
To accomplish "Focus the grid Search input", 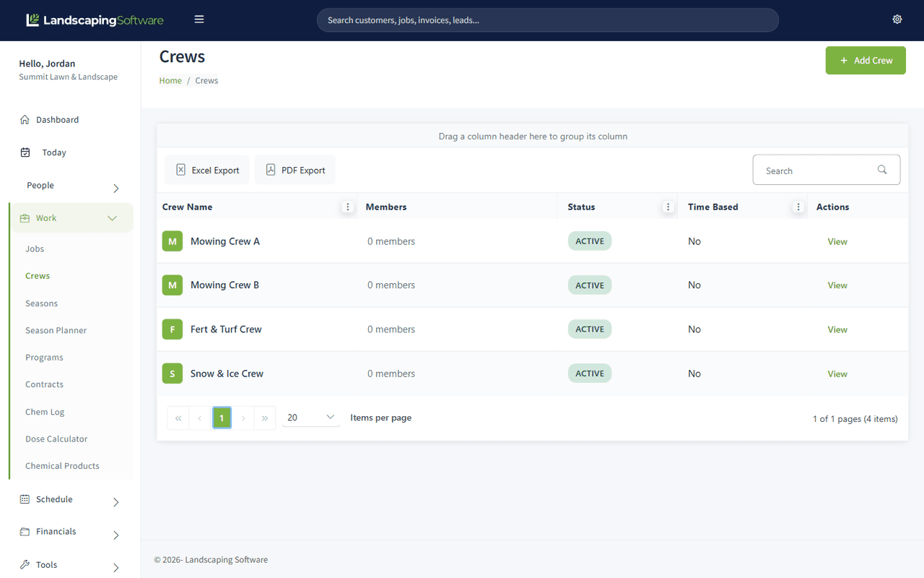I will 827,170.
